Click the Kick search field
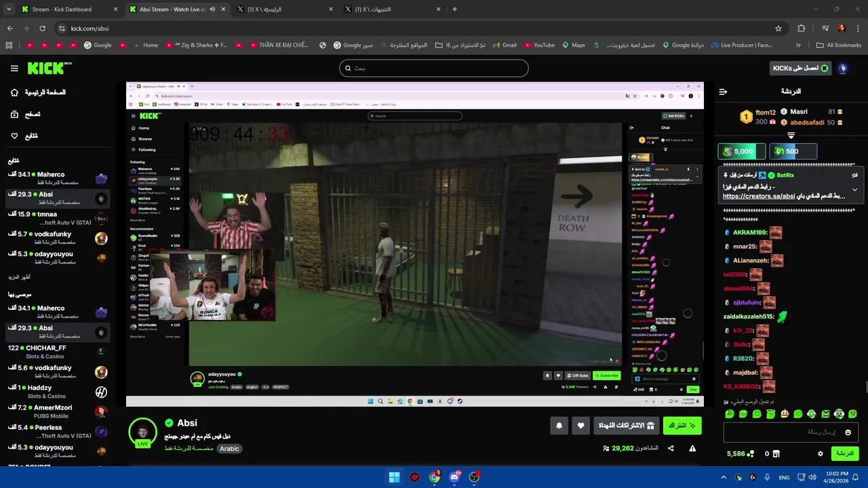This screenshot has height=488, width=868. coord(434,68)
